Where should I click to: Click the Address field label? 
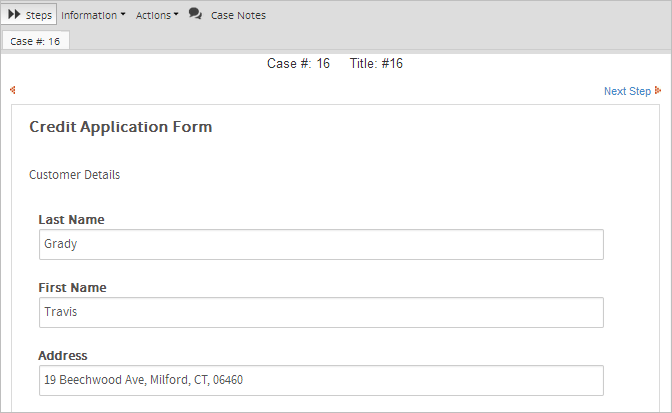62,355
